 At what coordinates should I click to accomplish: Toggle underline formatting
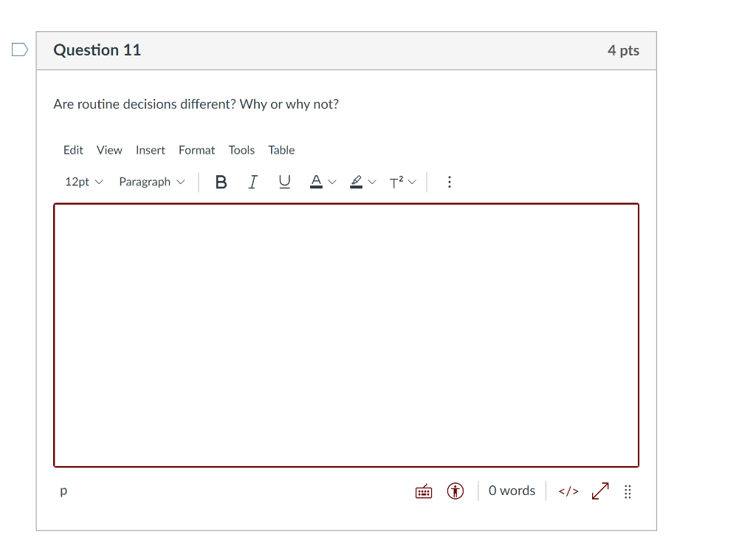pyautogui.click(x=284, y=182)
